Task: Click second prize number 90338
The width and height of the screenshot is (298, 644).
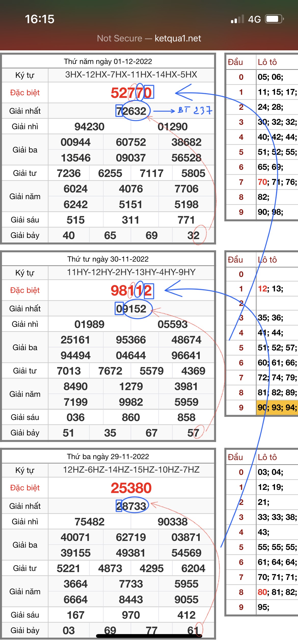Action: pyautogui.click(x=173, y=522)
